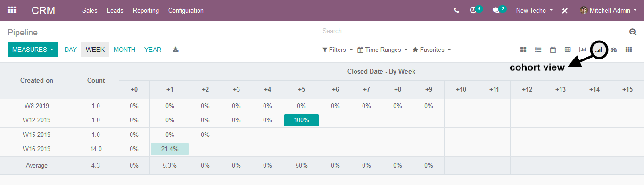
Task: Set interval to WEEK
Action: 95,50
